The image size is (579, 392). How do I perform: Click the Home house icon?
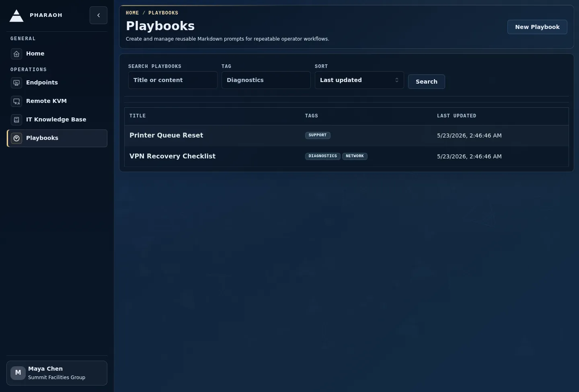(16, 53)
